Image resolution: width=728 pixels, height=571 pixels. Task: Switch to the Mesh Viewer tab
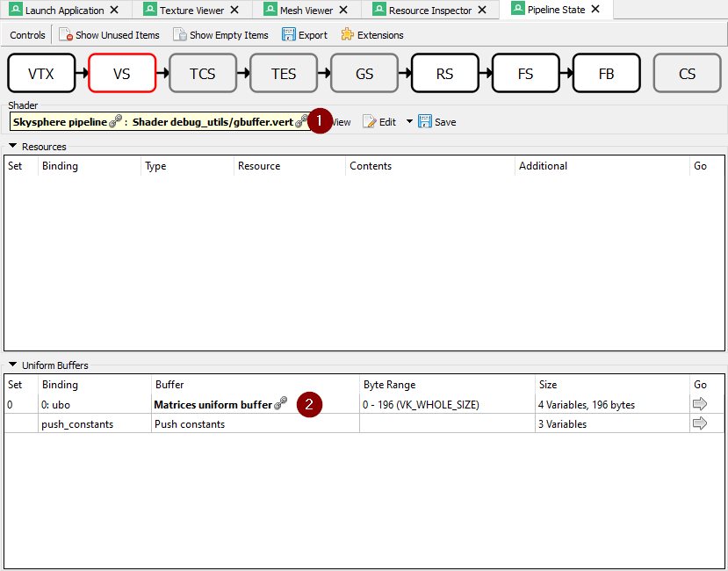[306, 11]
